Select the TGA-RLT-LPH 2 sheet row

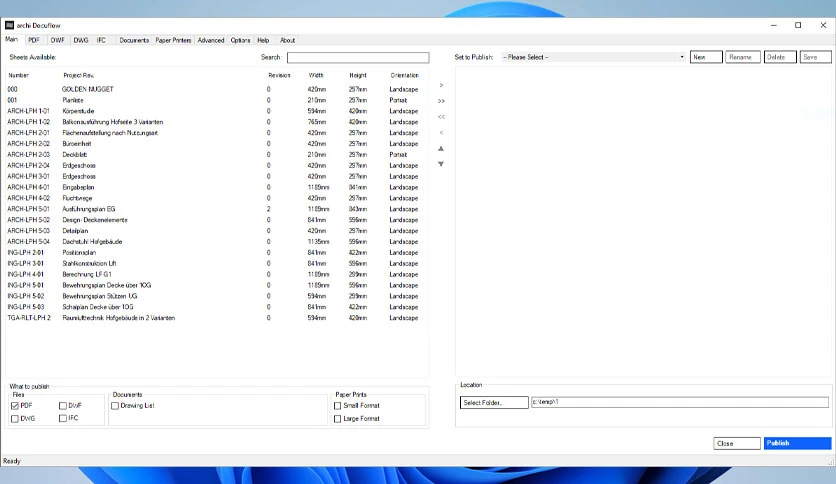218,318
